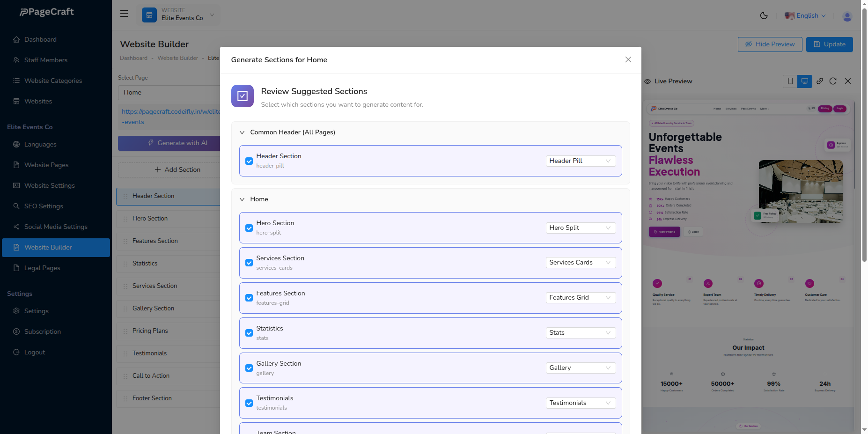Click the page vertical scrollbar
The height and width of the screenshot is (434, 868).
coord(864,140)
